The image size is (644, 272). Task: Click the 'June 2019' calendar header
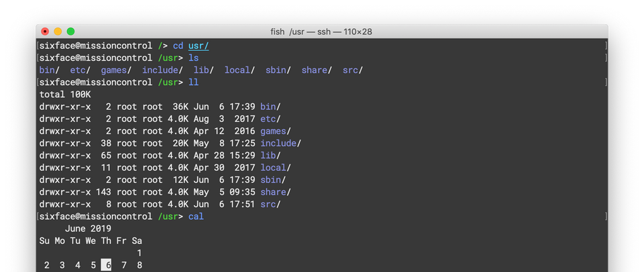click(88, 228)
